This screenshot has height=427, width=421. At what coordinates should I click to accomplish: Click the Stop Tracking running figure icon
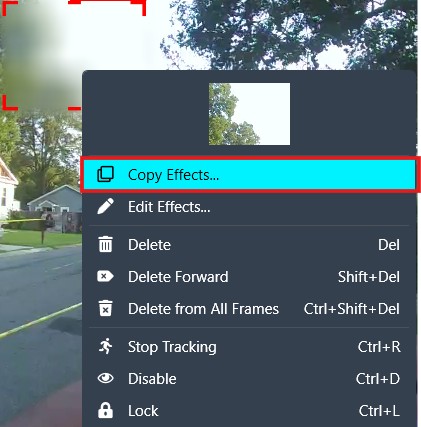click(x=106, y=346)
